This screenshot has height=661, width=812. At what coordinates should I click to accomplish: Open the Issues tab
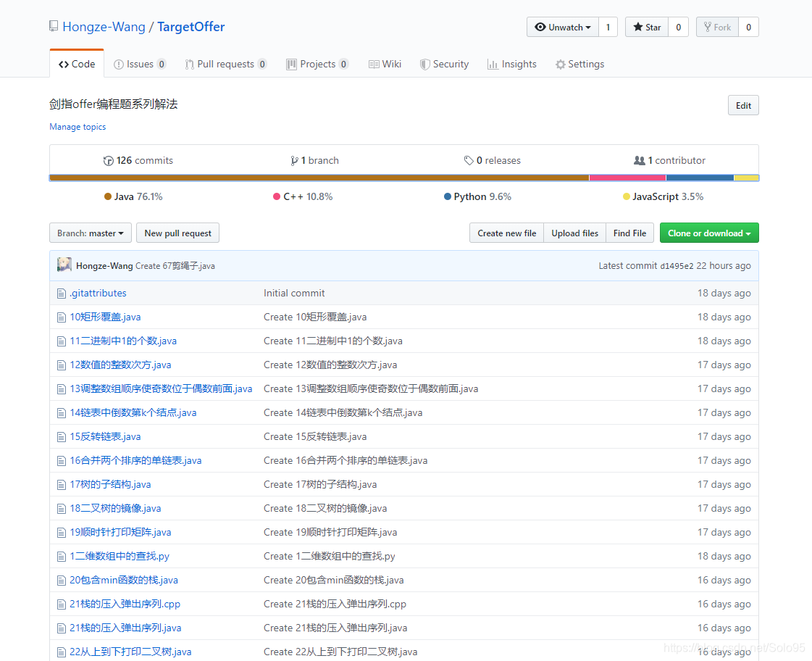(x=139, y=64)
